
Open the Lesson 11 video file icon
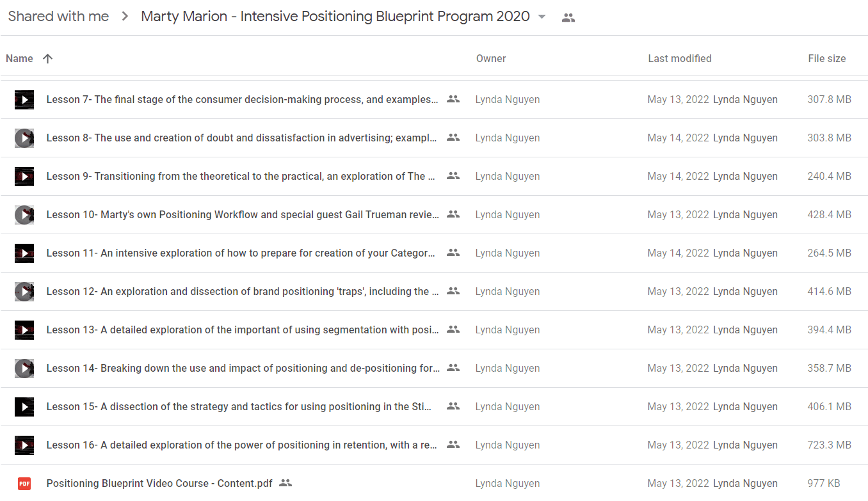click(24, 253)
